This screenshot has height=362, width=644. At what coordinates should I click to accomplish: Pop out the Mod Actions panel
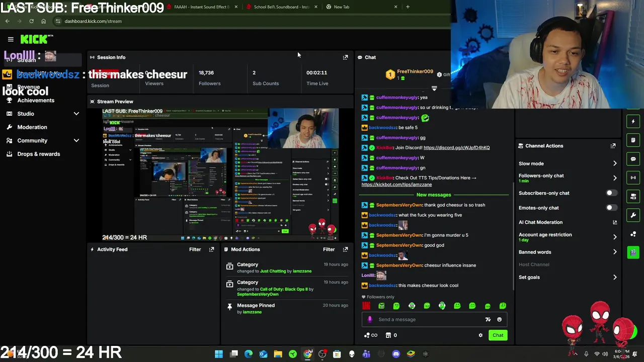tap(345, 249)
